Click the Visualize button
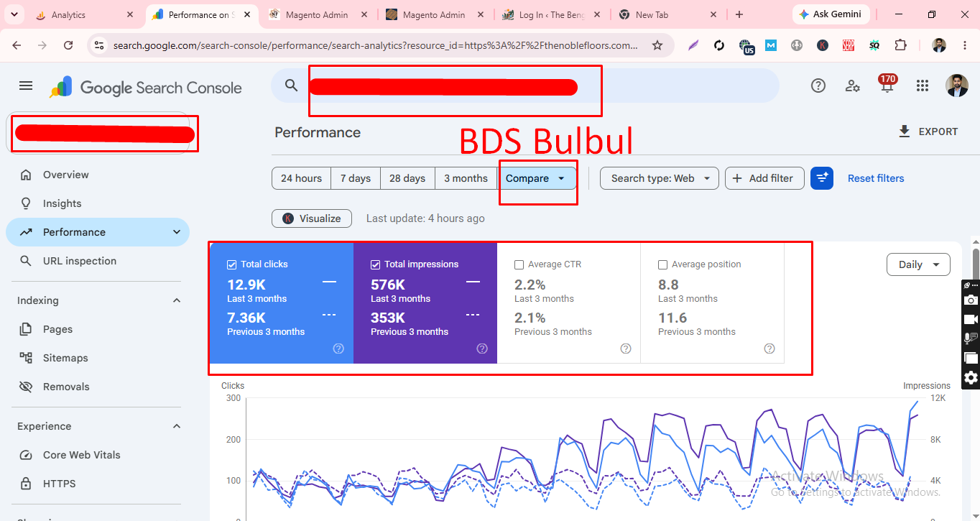This screenshot has height=521, width=980. (312, 218)
